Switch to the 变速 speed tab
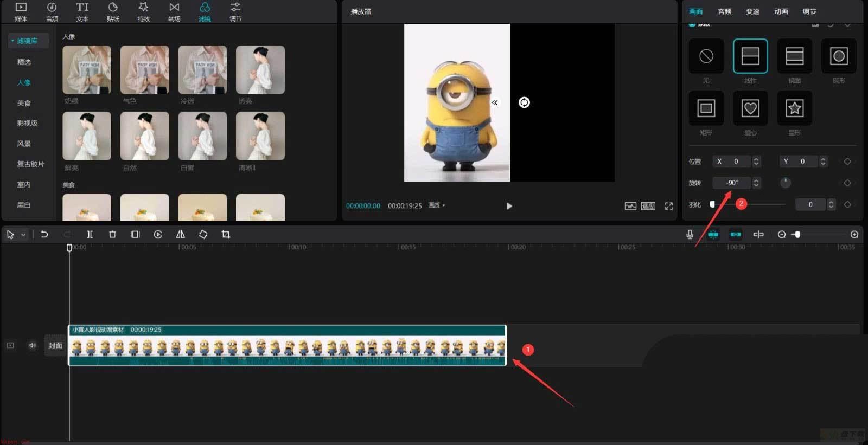 coord(752,11)
